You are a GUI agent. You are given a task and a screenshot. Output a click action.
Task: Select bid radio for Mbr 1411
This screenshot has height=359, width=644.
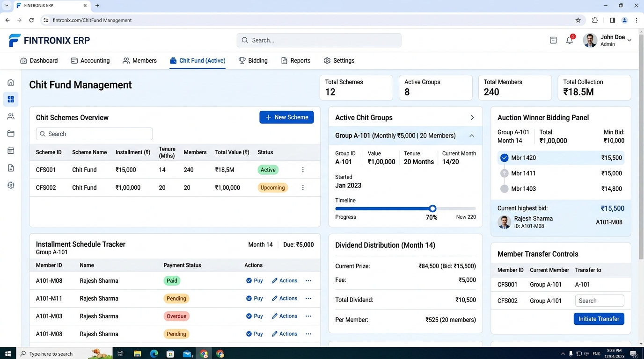(504, 173)
